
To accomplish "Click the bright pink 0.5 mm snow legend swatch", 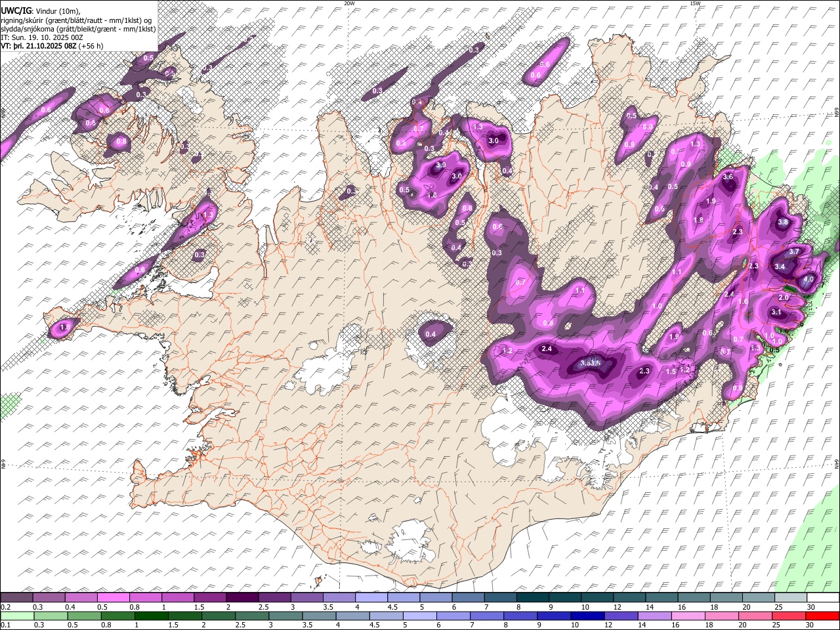I will point(113,597).
